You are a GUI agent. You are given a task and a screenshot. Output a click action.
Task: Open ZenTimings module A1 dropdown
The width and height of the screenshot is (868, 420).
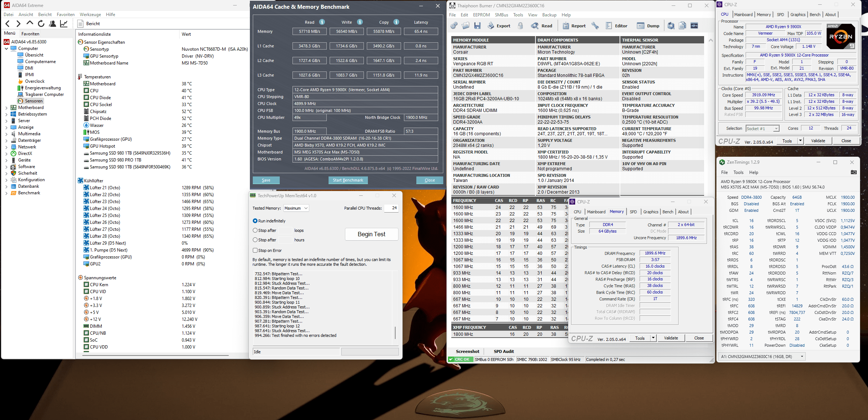pyautogui.click(x=762, y=357)
